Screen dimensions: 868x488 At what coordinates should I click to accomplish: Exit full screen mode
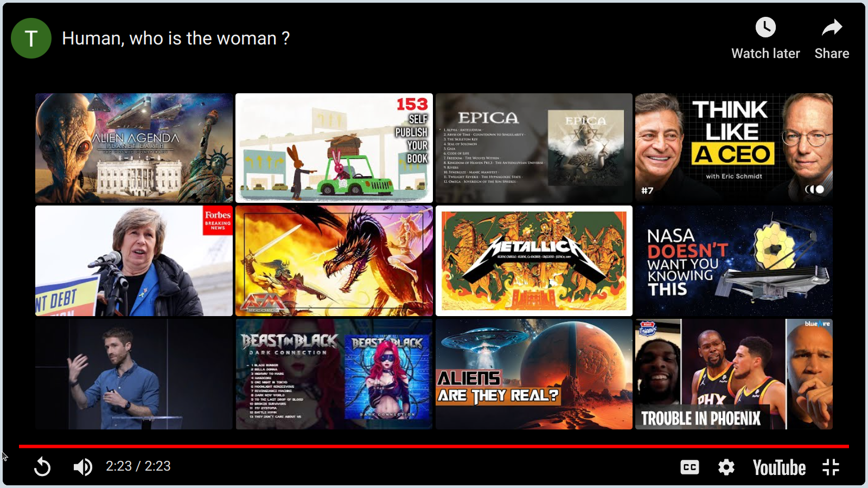pyautogui.click(x=831, y=467)
